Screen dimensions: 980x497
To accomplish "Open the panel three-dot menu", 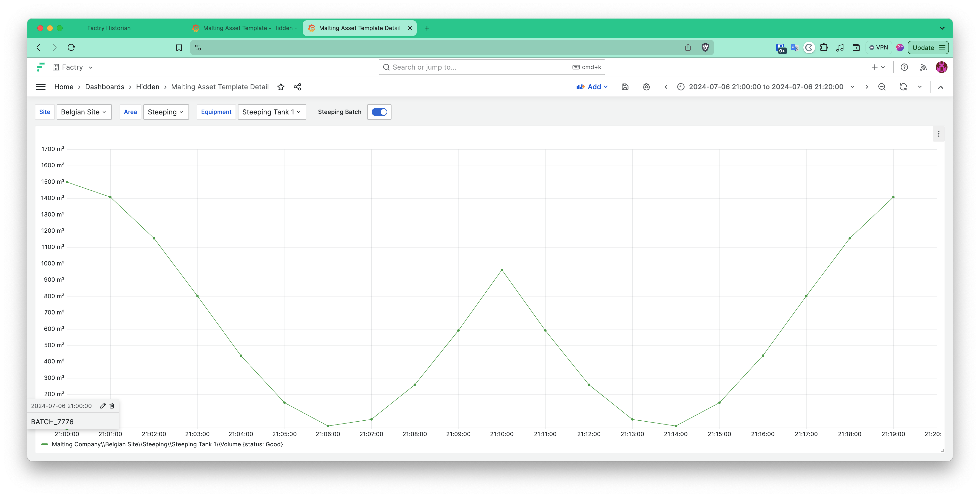I will point(939,134).
